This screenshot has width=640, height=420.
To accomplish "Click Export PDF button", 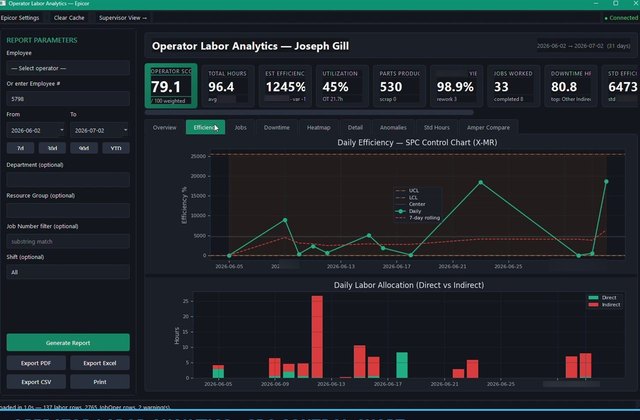I will [36, 363].
